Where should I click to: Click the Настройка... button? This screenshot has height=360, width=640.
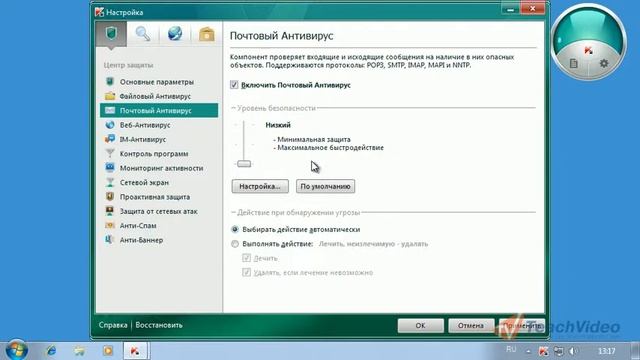[260, 186]
